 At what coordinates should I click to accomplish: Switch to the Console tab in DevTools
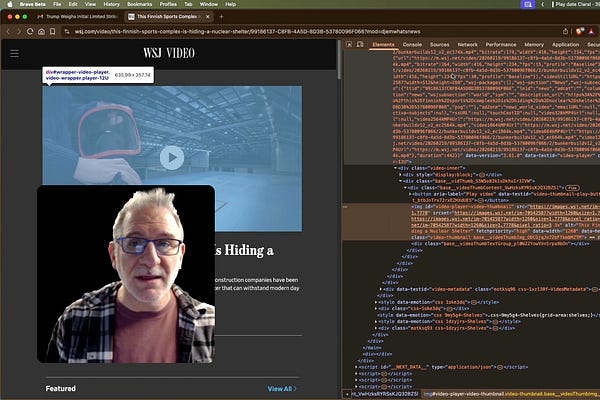click(412, 45)
